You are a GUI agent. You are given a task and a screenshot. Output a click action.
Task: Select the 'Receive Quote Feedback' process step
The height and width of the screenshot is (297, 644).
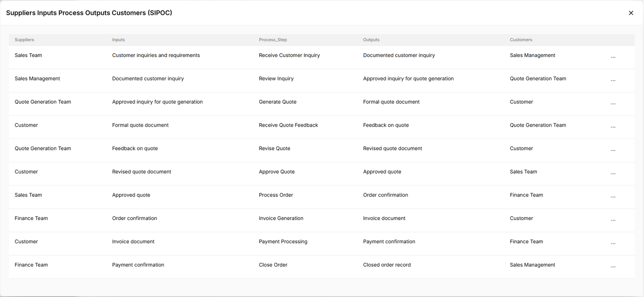point(288,125)
